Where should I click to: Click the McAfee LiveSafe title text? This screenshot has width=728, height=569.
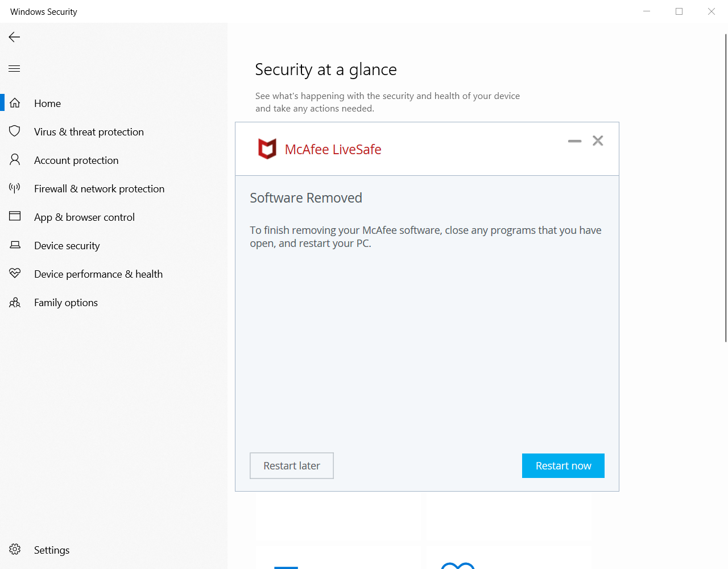(333, 149)
